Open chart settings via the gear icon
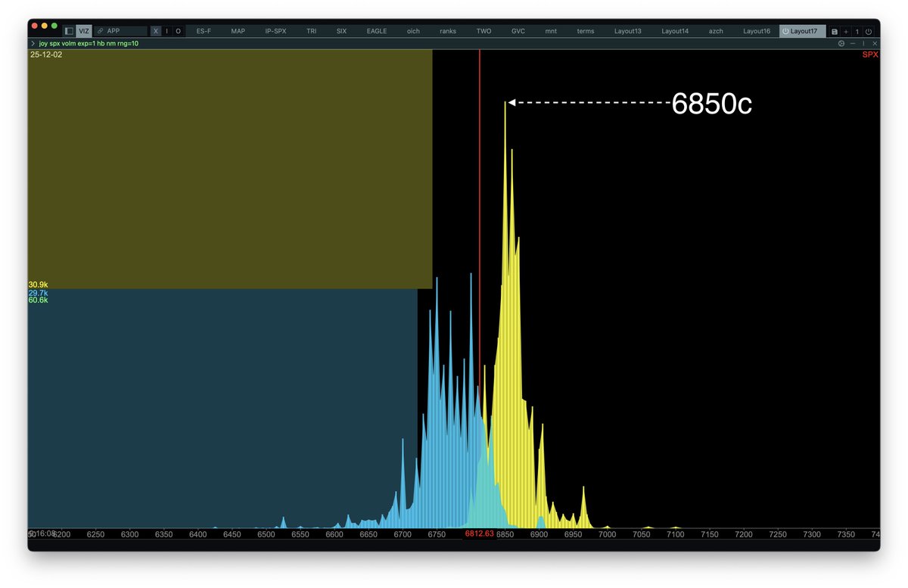This screenshot has height=588, width=908. tap(841, 43)
